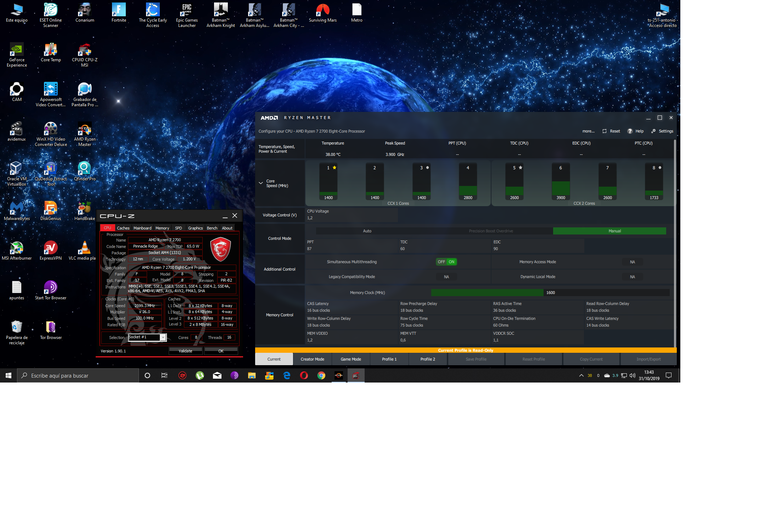
Task: Switch Simultaneous Multithreading to OFF
Action: tap(441, 262)
